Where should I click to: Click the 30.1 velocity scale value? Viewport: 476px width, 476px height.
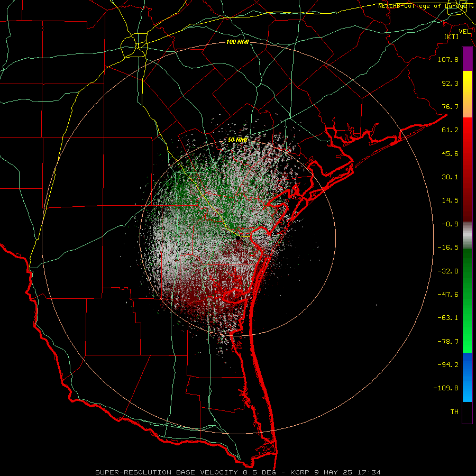[x=450, y=177]
